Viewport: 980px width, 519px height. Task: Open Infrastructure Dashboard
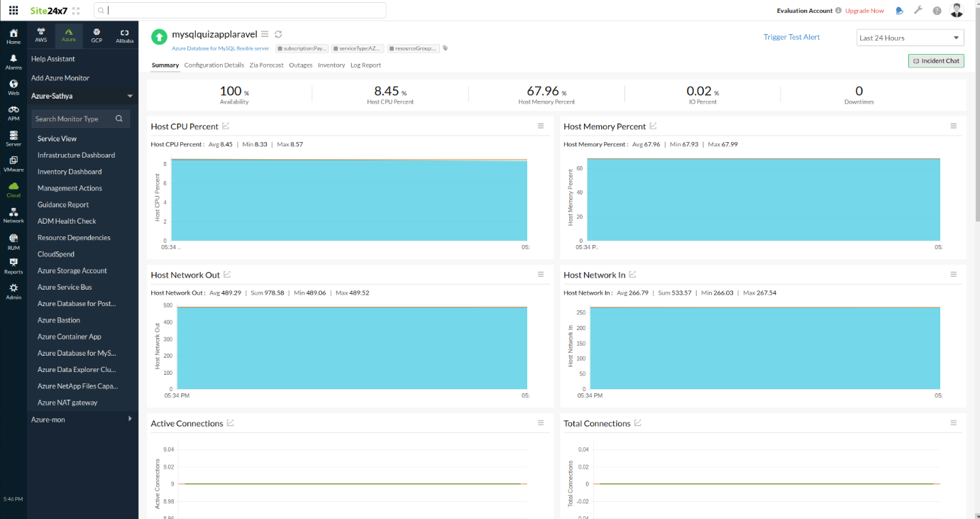click(x=76, y=155)
